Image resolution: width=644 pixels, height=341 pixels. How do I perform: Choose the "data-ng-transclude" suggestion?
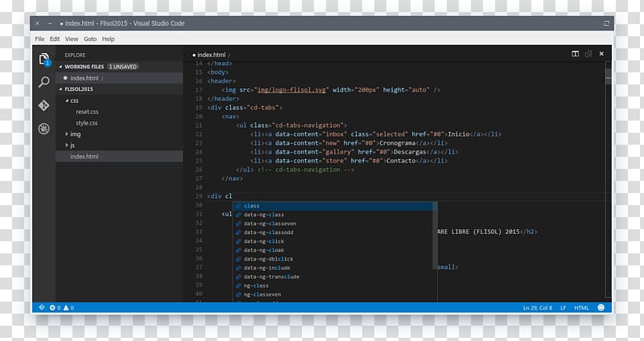point(332,277)
